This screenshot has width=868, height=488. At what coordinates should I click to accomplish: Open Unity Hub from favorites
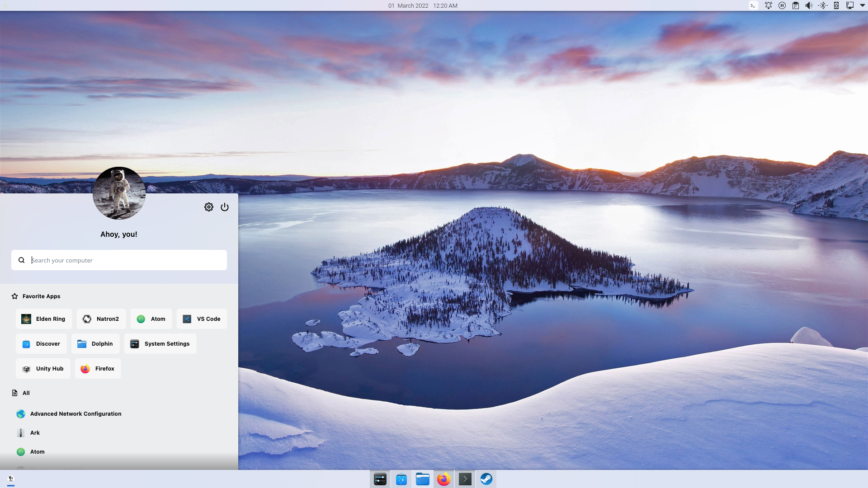tap(43, 369)
